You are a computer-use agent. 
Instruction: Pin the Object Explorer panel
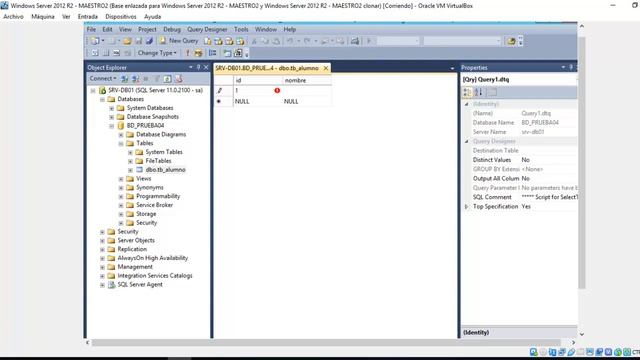click(198, 67)
